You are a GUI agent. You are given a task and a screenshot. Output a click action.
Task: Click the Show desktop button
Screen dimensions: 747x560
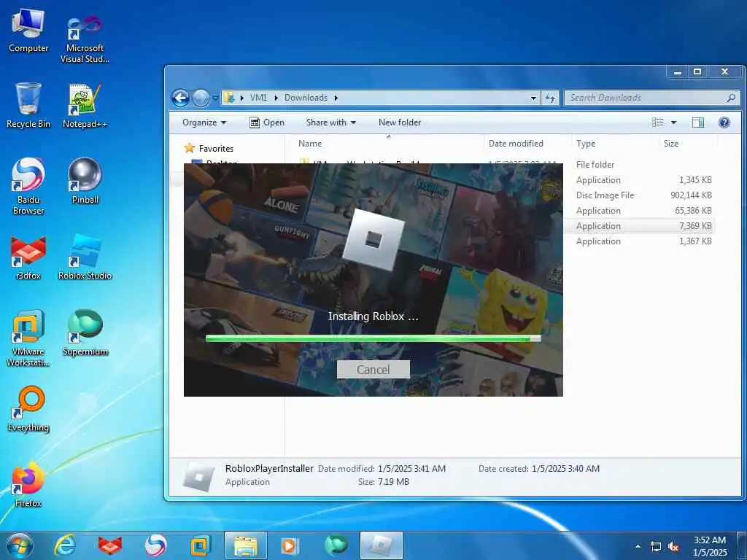742,545
